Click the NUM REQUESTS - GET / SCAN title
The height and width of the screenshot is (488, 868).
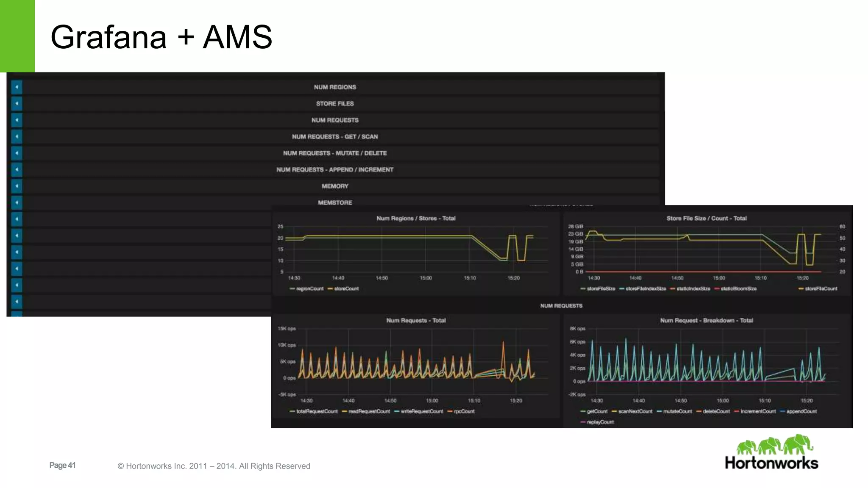[x=335, y=136]
